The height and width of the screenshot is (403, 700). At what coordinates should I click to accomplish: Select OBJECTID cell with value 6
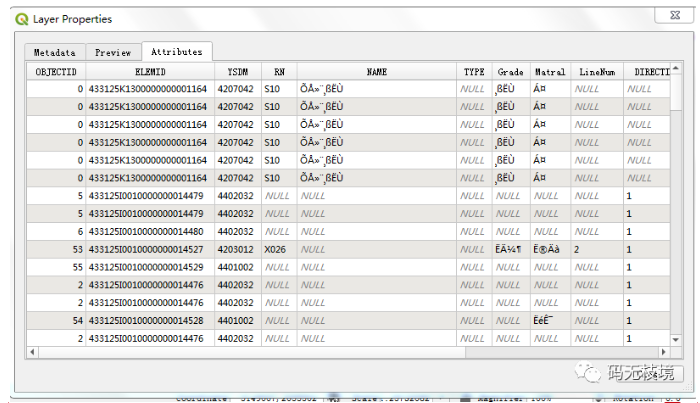(56, 232)
